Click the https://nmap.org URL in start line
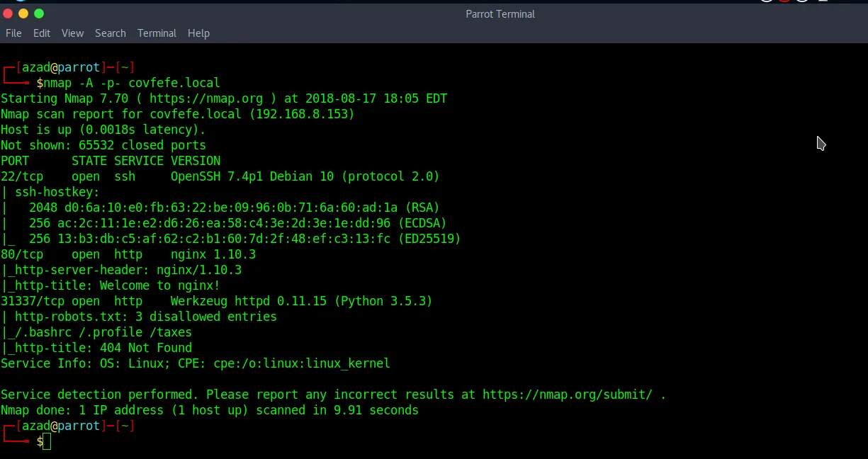 [206, 98]
